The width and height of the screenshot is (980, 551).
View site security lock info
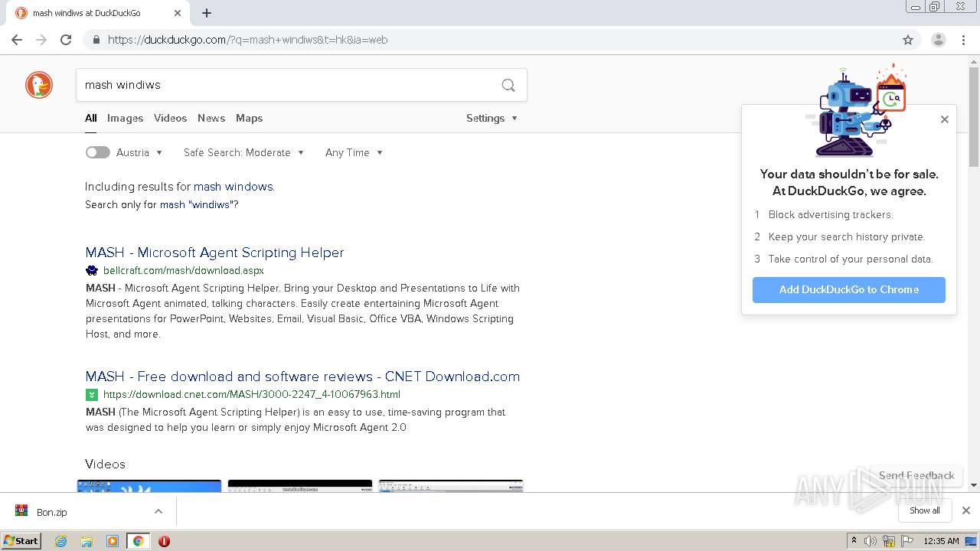tap(96, 40)
